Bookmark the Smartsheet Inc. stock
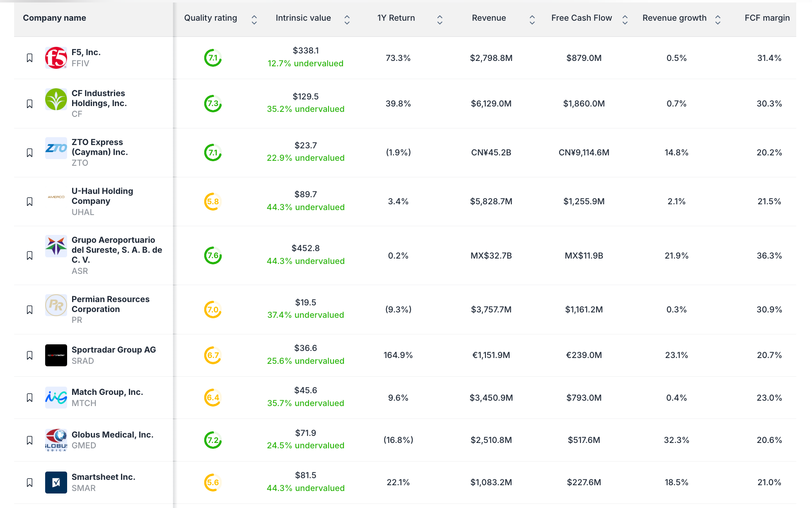The height and width of the screenshot is (508, 812). 29,482
